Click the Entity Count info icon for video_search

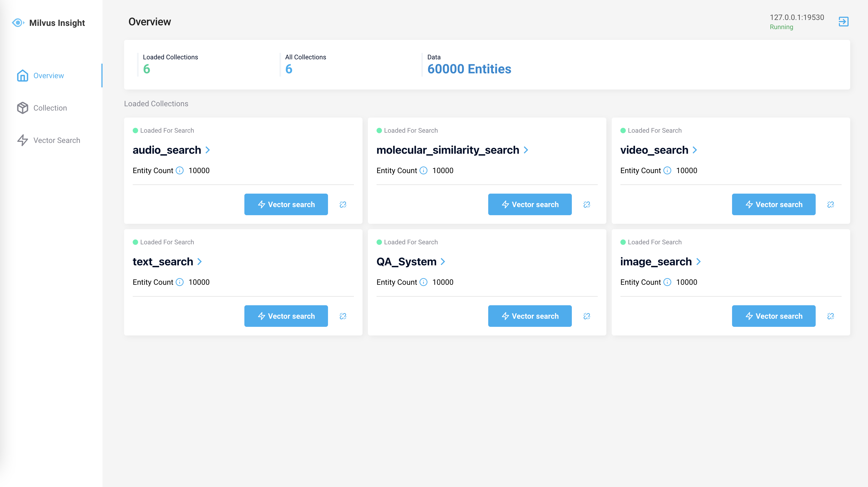coord(667,170)
